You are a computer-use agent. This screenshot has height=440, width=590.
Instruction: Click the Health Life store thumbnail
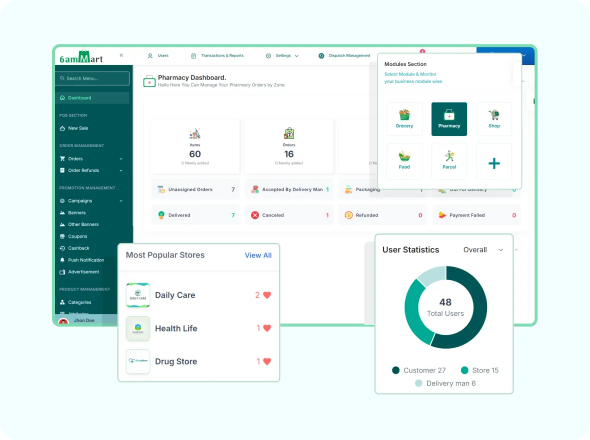138,328
